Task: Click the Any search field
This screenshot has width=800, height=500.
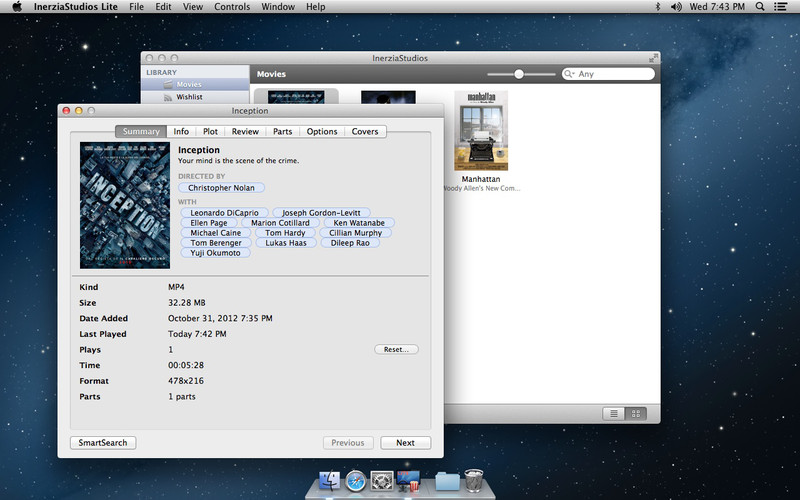Action: pyautogui.click(x=608, y=74)
